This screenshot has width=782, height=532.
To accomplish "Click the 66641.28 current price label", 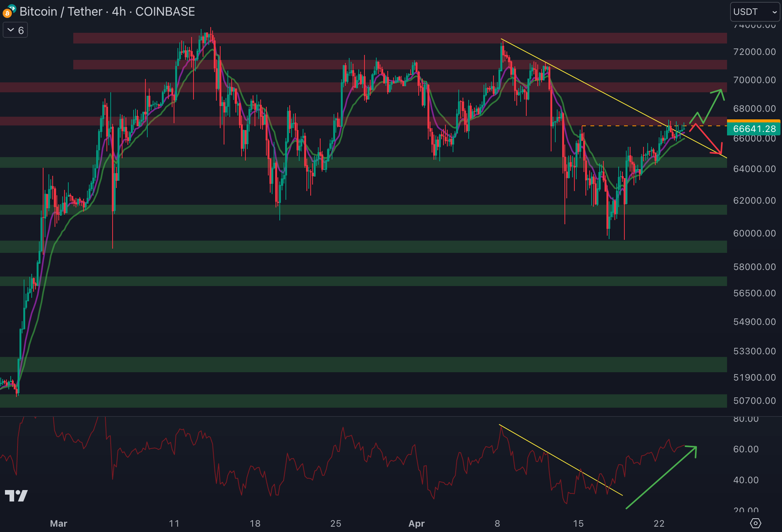I will point(754,129).
